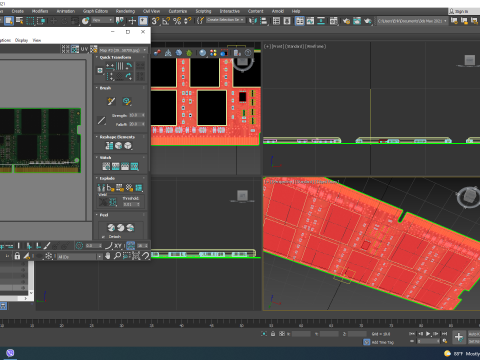Select the Select Object tool
Screen dimensions: 480x360
[9, 21]
